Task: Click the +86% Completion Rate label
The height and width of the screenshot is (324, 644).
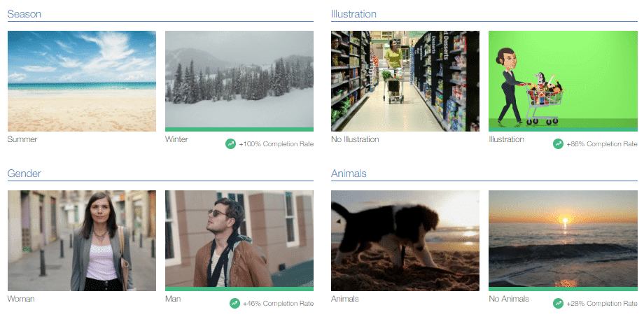Action: point(602,144)
